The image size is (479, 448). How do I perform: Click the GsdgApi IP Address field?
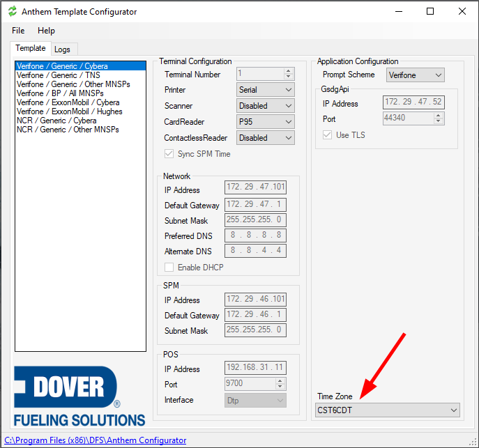[413, 102]
